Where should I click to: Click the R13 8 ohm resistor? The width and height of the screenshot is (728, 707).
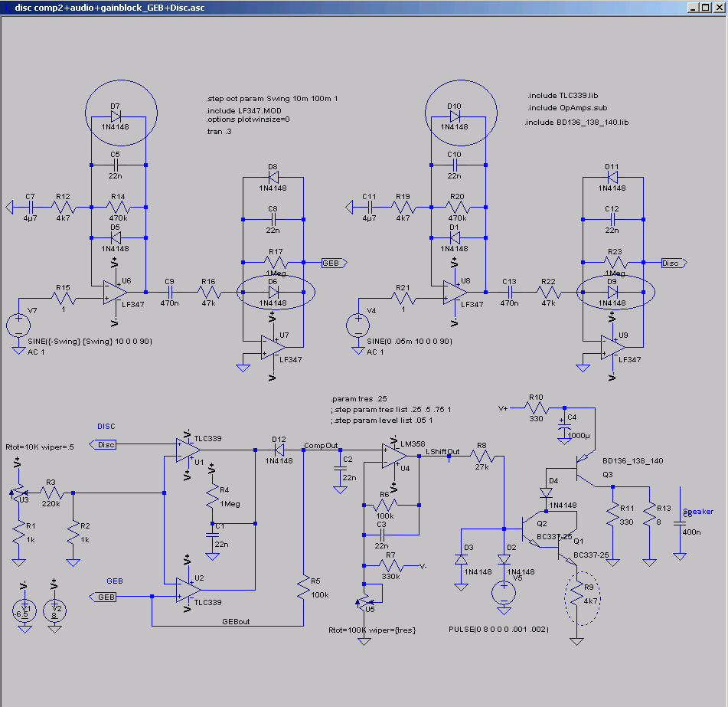pyautogui.click(x=650, y=516)
